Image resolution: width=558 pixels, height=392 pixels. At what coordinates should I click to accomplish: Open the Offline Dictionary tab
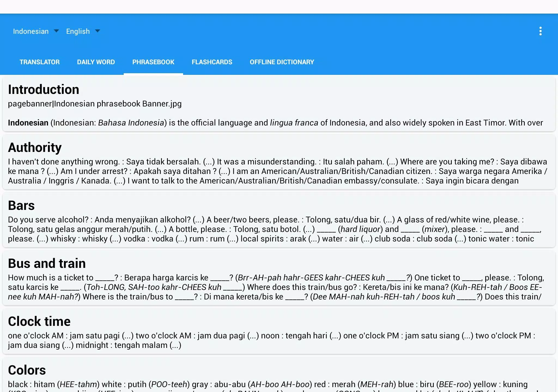[282, 62]
